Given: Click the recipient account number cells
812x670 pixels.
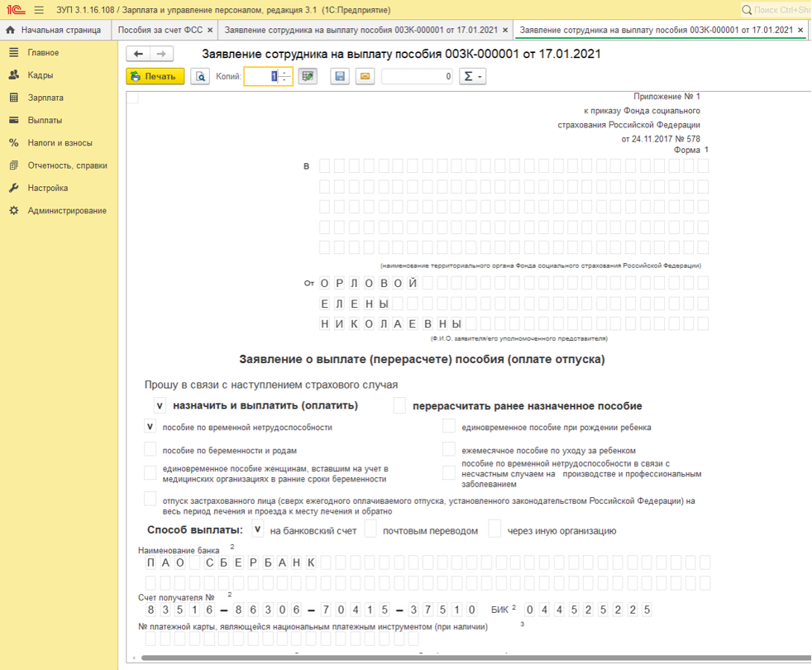Looking at the screenshot, I should click(312, 610).
